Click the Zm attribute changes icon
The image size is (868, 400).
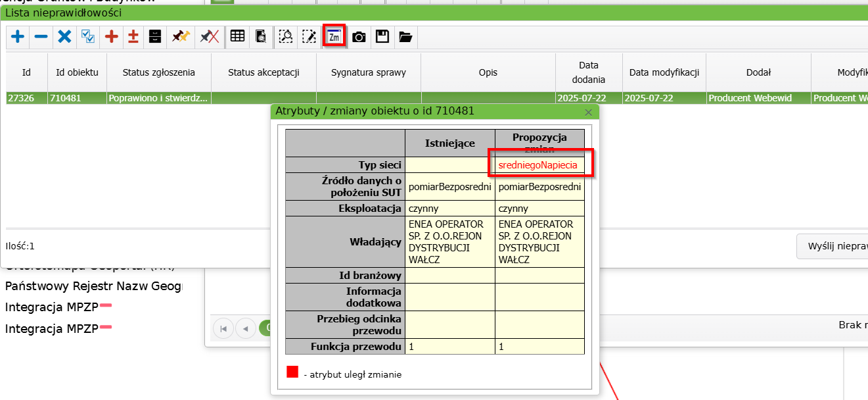tap(334, 37)
